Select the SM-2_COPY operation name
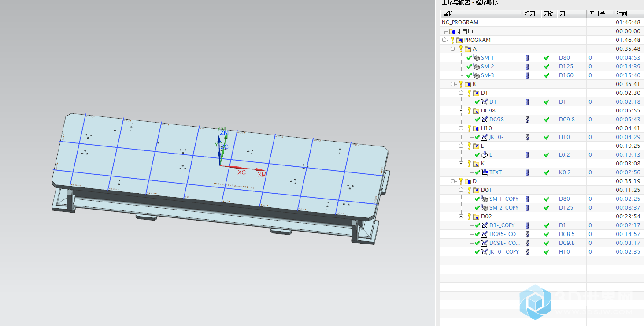Viewport: 644px width, 326px height. coord(504,208)
